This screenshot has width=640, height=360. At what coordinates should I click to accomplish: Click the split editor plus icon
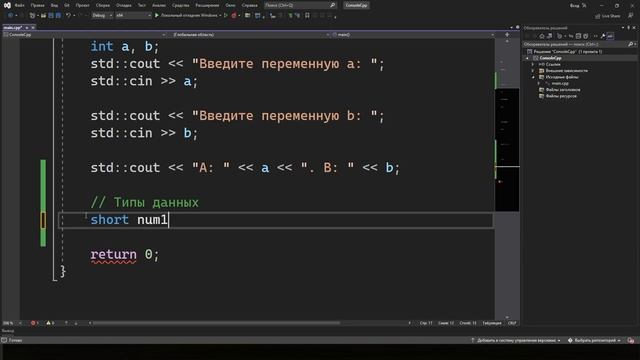507,35
